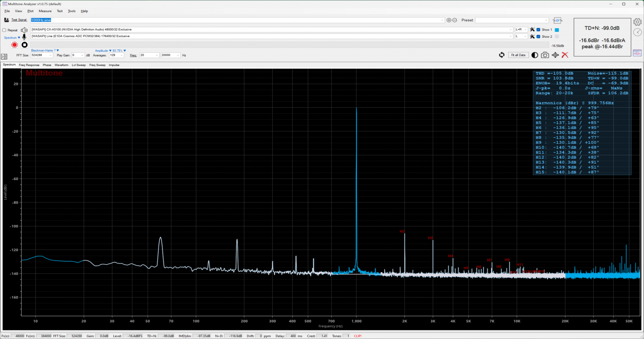Viewport: 644px width, 339px height.
Task: Open input device wrench settings on Show 2 row
Action: 532,36
